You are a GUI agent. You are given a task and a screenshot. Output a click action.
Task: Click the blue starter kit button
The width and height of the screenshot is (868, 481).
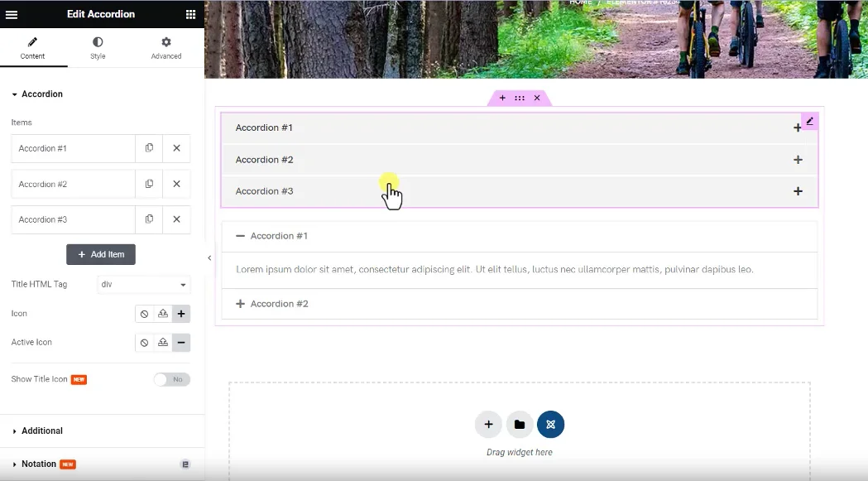tap(550, 425)
